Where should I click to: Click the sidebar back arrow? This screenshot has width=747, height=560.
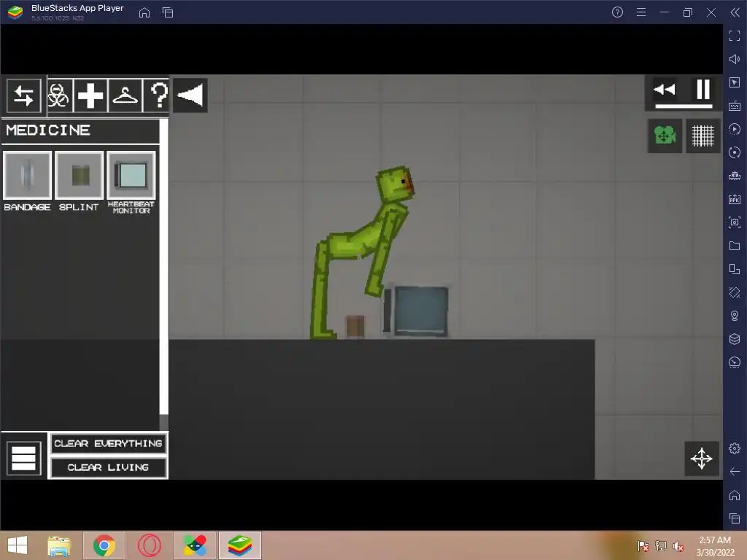click(x=735, y=472)
